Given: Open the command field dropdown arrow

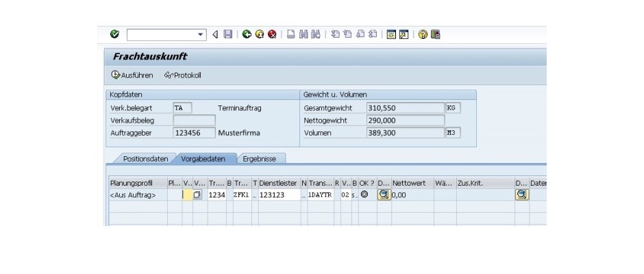Looking at the screenshot, I should (x=201, y=34).
